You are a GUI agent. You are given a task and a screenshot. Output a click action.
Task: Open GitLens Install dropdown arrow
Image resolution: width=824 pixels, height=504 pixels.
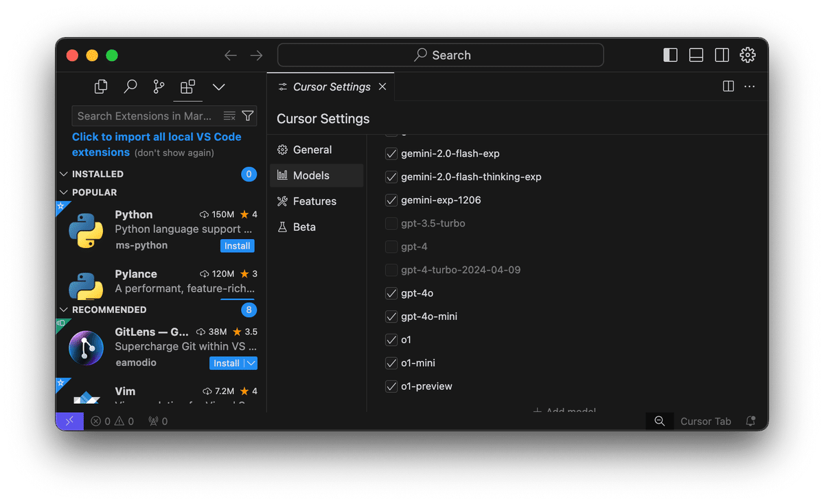tap(251, 363)
